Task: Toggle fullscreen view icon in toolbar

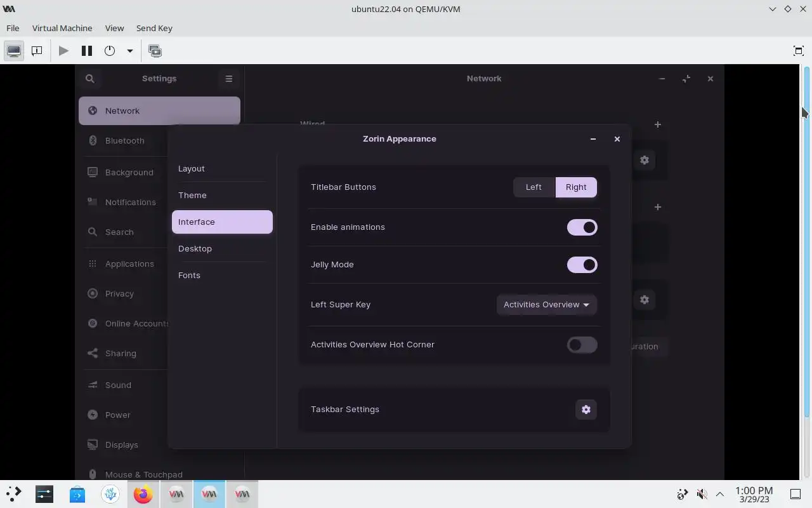Action: click(799, 51)
